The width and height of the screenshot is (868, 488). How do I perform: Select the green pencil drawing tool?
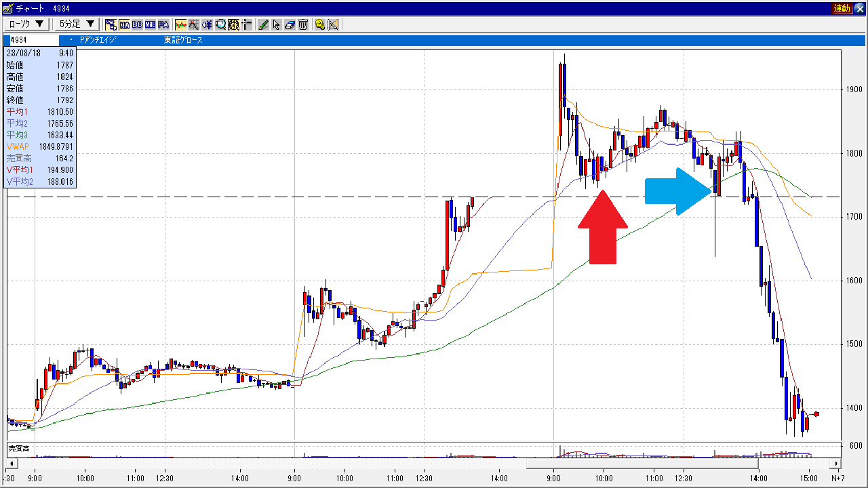click(x=264, y=25)
